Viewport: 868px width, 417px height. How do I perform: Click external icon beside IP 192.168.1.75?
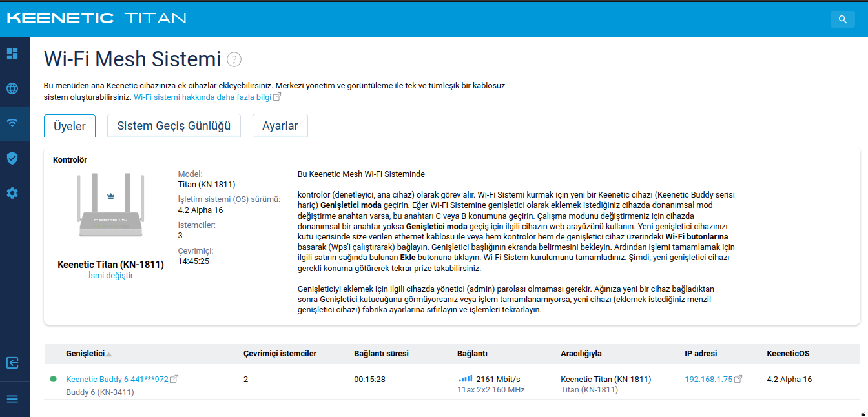tap(738, 379)
